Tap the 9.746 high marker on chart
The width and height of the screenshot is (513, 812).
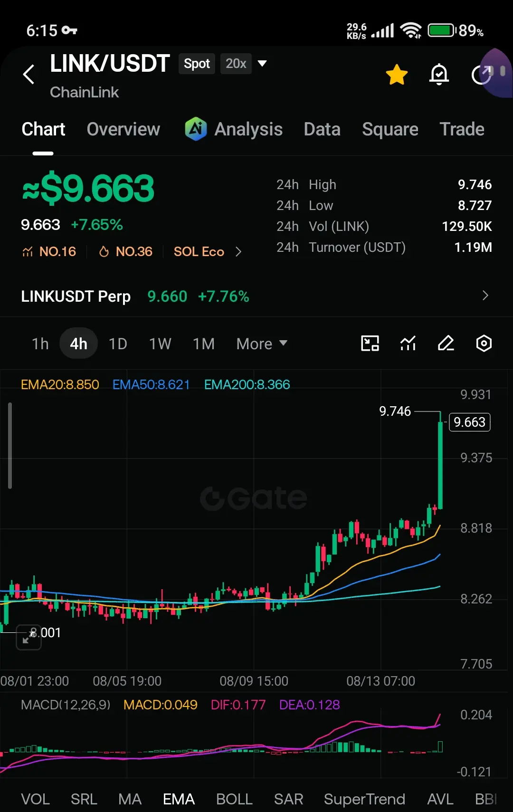click(395, 411)
